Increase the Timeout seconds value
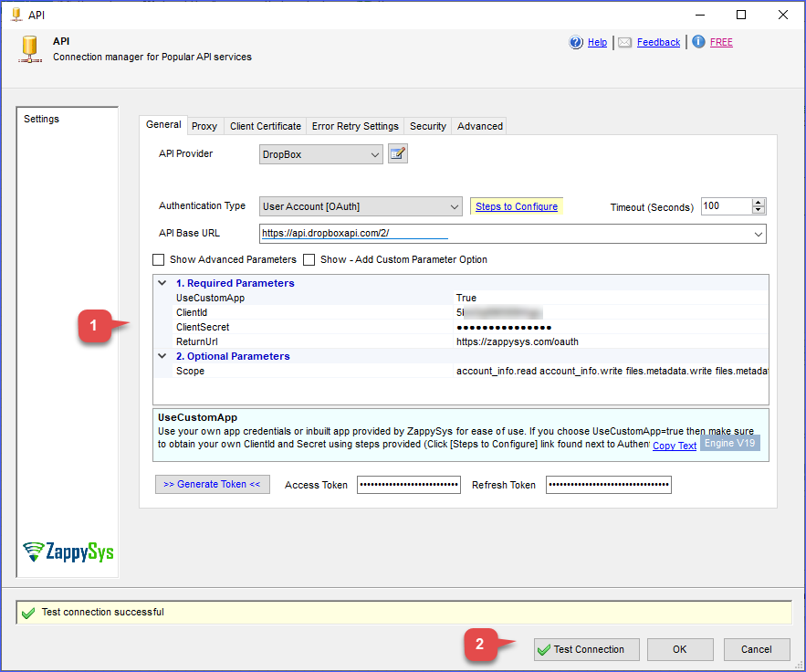806x672 pixels. tap(759, 203)
